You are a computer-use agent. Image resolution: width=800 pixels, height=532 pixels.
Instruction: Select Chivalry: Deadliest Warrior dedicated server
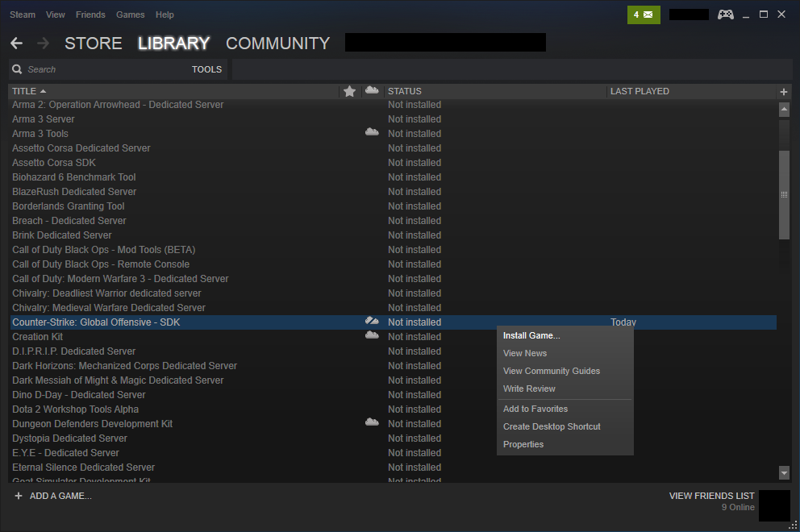(106, 293)
